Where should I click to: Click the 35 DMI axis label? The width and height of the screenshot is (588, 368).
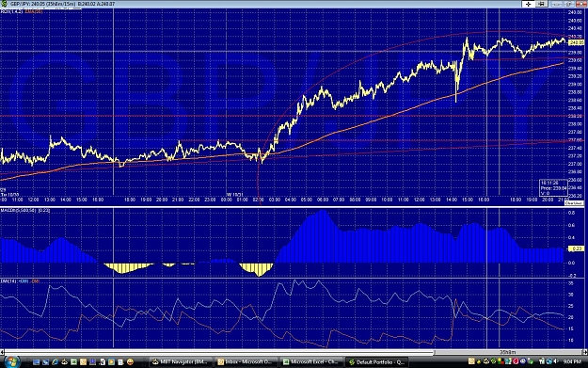(x=571, y=283)
